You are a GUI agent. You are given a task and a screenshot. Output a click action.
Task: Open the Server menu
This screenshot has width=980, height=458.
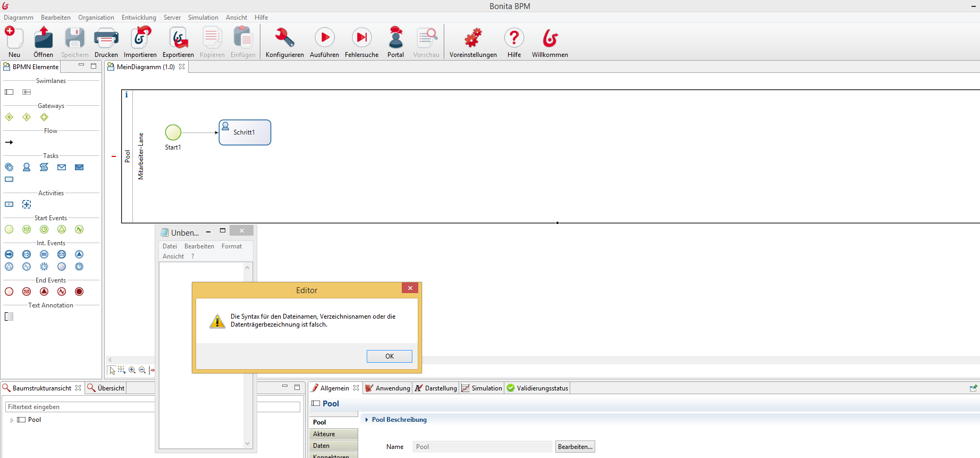click(x=172, y=18)
